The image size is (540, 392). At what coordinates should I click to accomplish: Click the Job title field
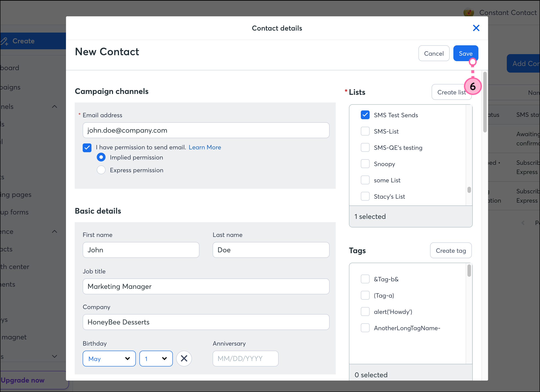(x=206, y=286)
